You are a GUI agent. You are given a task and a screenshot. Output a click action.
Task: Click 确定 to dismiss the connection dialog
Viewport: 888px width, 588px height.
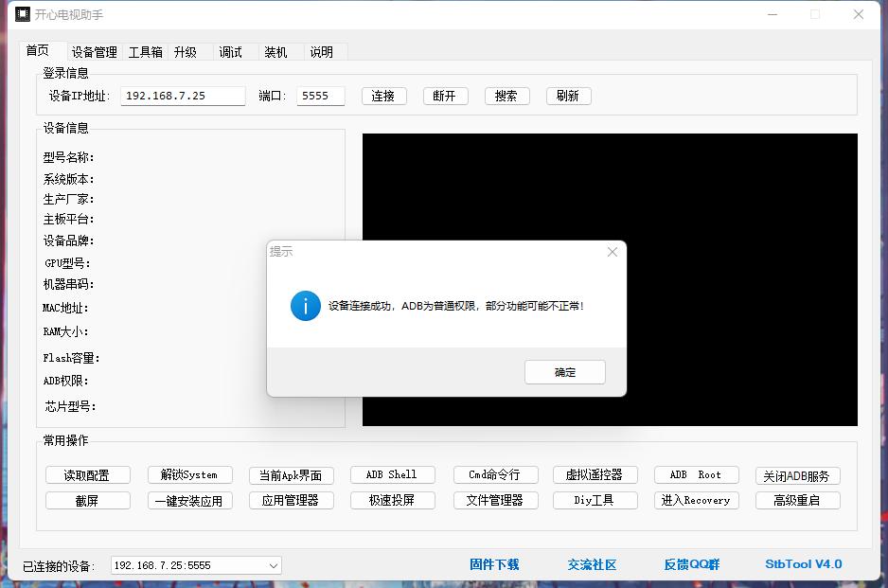564,372
